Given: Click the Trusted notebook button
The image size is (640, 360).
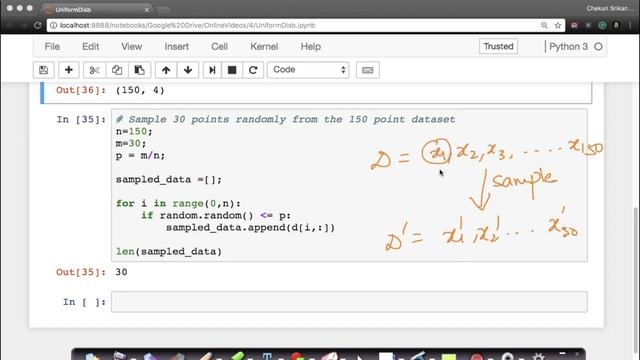Looking at the screenshot, I should click(498, 47).
